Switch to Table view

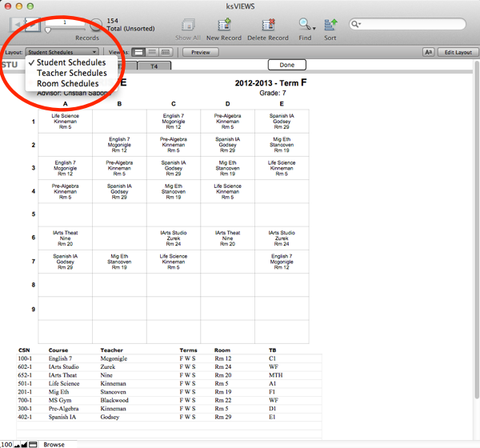(166, 52)
